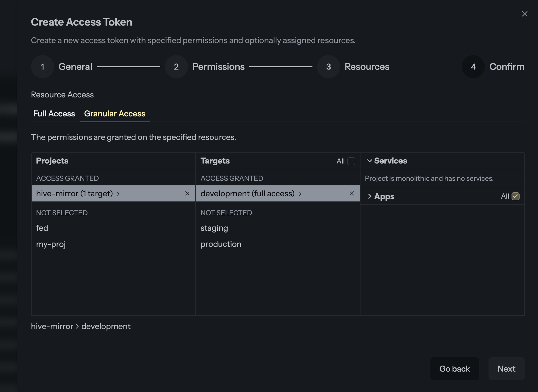Close the Create Access Token dialog

coord(524,14)
